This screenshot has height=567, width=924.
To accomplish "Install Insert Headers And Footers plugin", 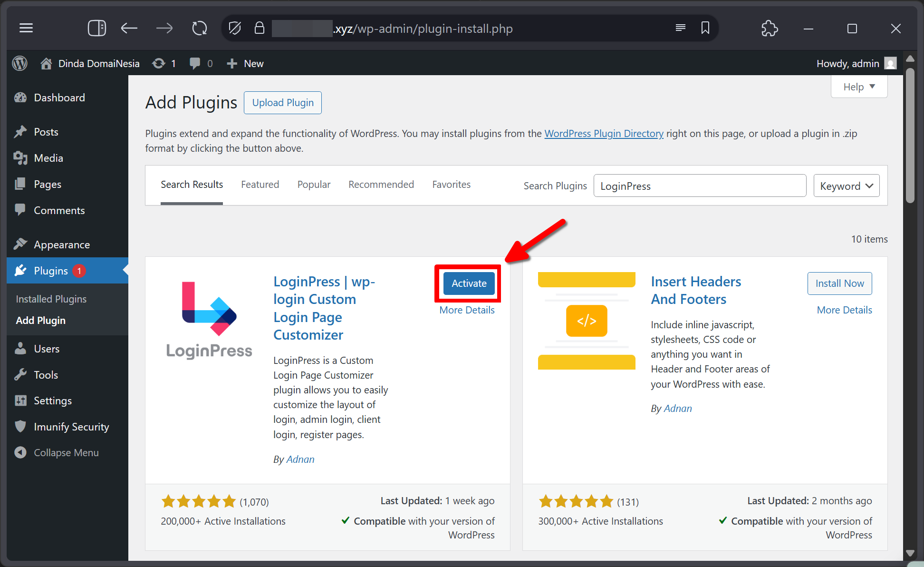I will click(x=839, y=283).
